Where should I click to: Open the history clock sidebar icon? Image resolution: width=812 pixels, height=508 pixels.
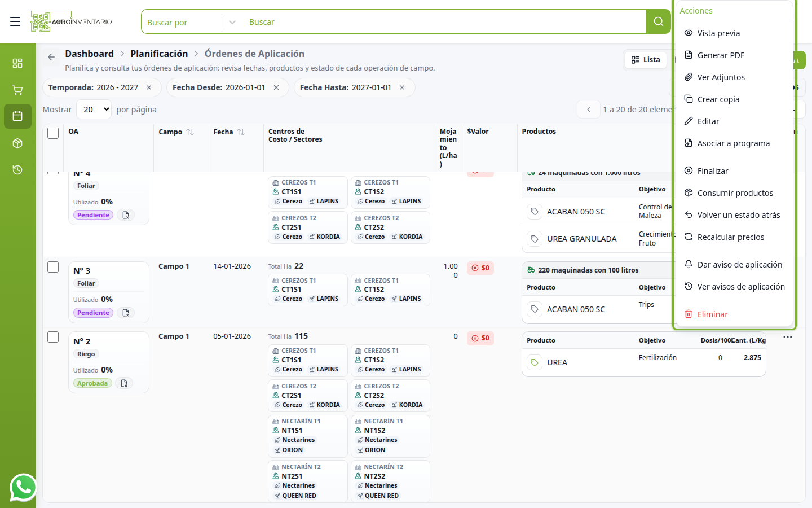(17, 170)
